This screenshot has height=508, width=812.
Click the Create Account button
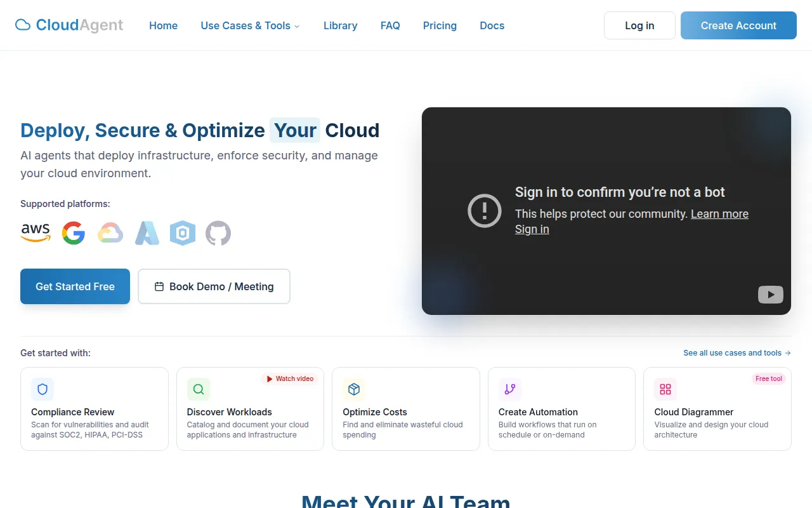coord(738,25)
